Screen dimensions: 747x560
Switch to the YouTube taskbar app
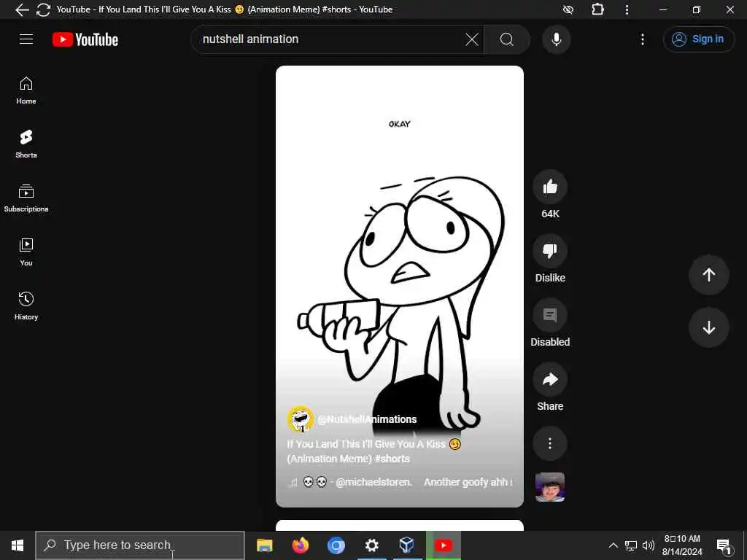443,545
